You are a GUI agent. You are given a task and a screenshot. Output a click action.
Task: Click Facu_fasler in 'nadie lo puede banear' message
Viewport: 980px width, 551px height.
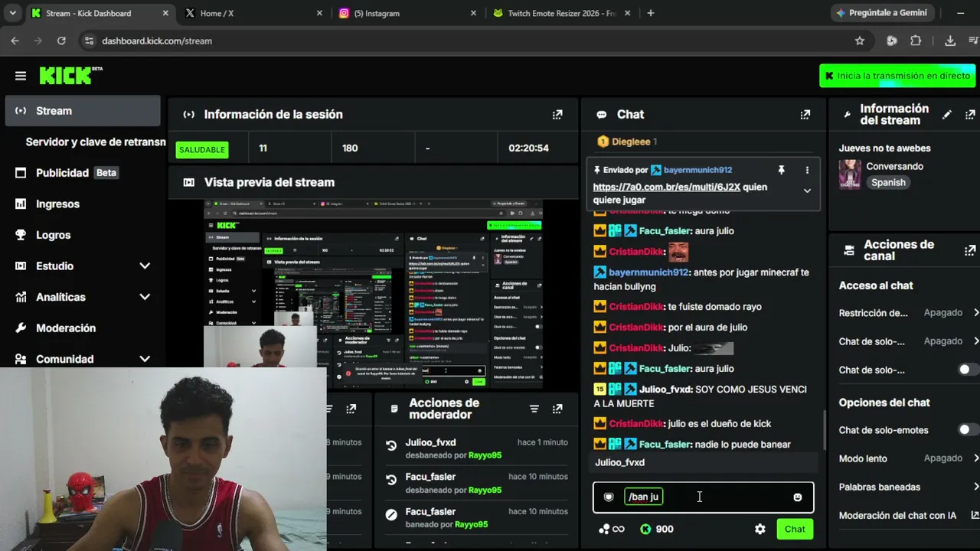pyautogui.click(x=665, y=444)
